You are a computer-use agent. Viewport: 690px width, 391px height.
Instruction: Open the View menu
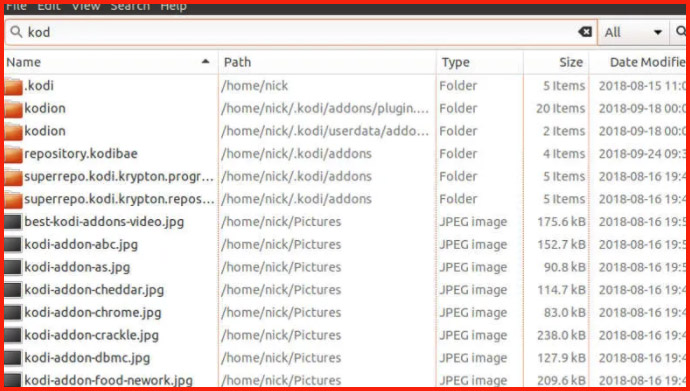(86, 7)
